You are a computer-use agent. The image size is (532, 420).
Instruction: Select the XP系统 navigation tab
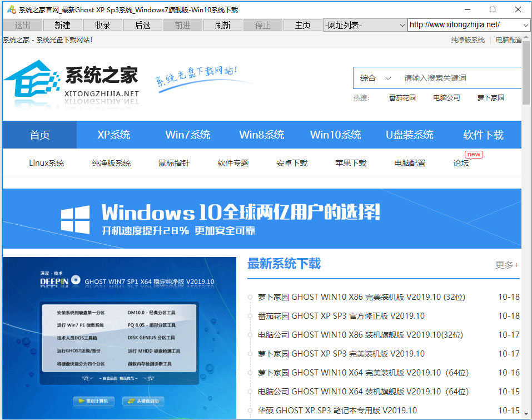[x=113, y=135]
